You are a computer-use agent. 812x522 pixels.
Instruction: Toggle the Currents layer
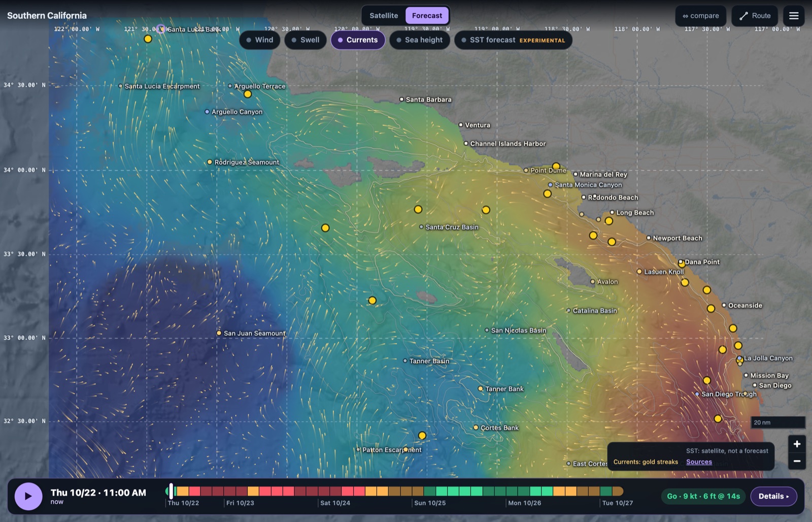click(358, 40)
